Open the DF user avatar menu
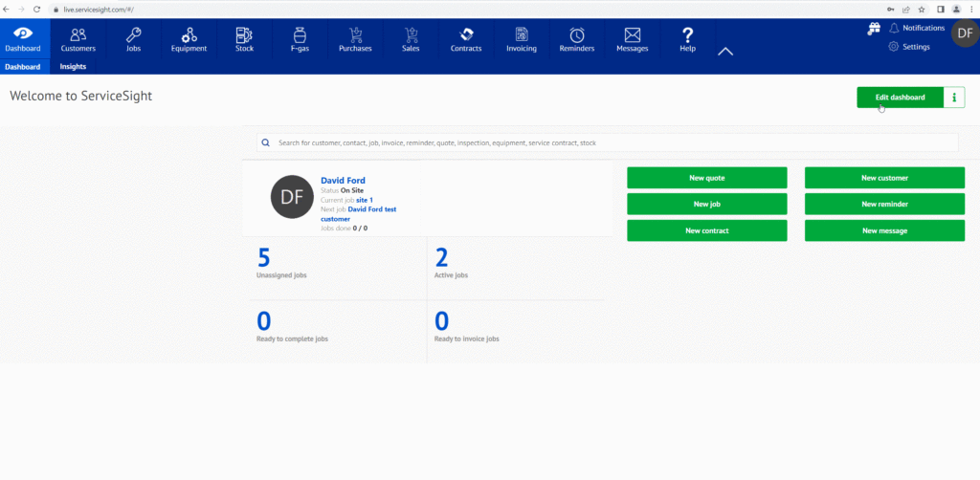Screen dimensions: 980x480 (x=965, y=33)
